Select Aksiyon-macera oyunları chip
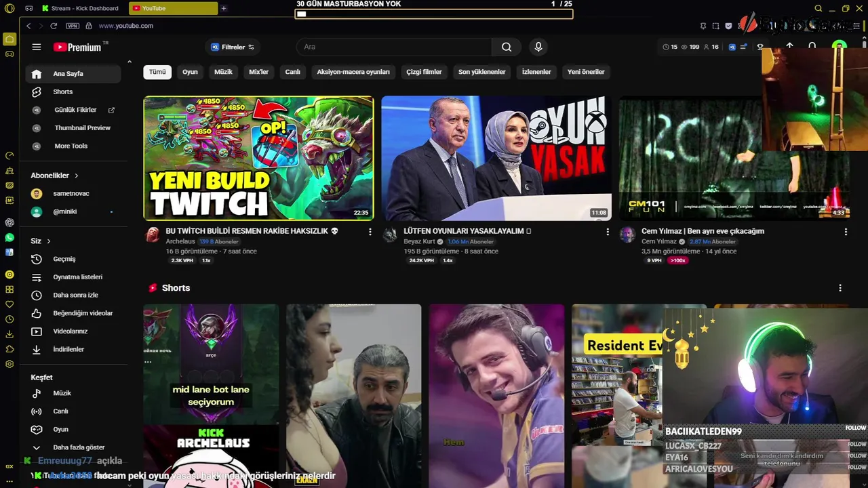The width and height of the screenshot is (868, 488). point(353,72)
